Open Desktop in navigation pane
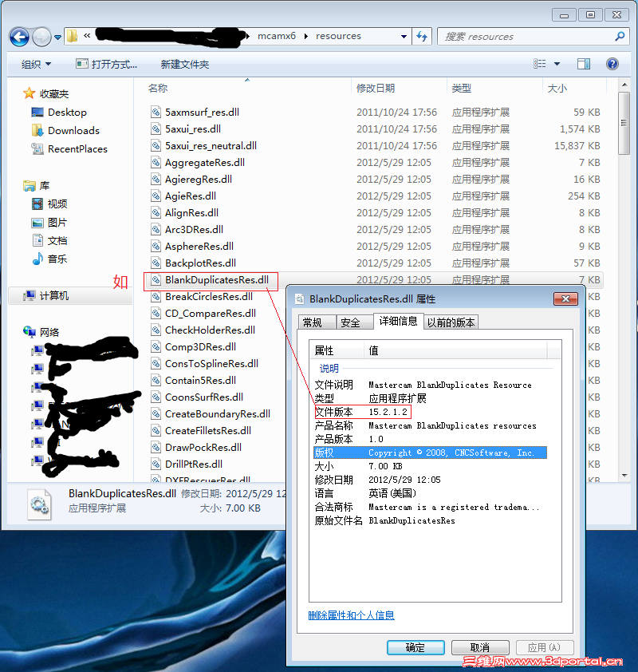The image size is (638, 672). [x=67, y=113]
